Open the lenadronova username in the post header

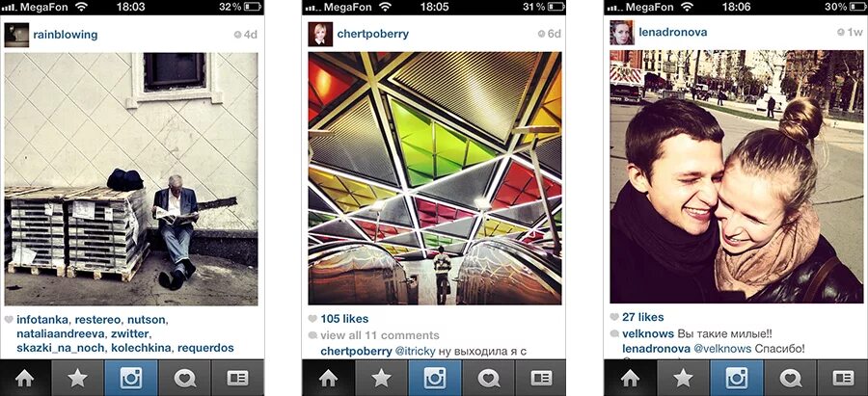pos(672,32)
